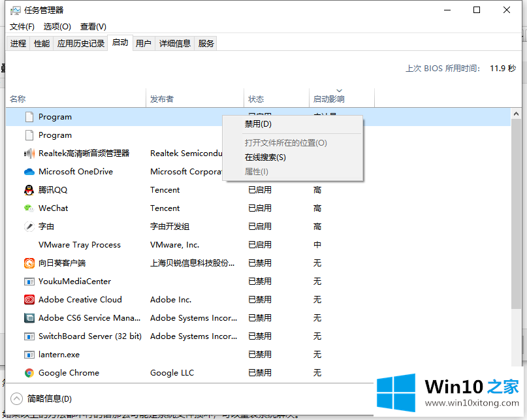Click the first Program file icon
The image size is (527, 420).
(x=29, y=117)
